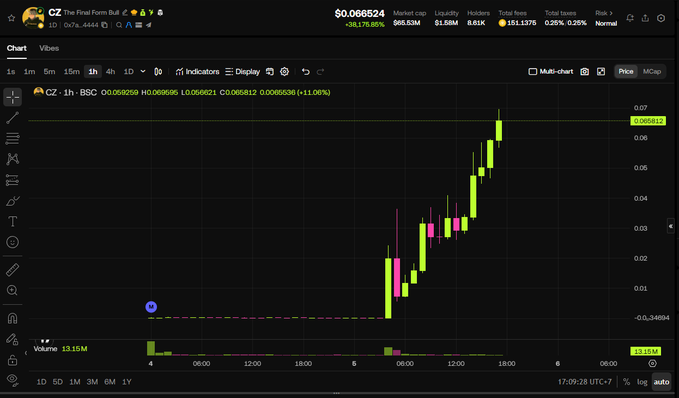
Task: Switch chart to Price mode
Action: (x=626, y=71)
